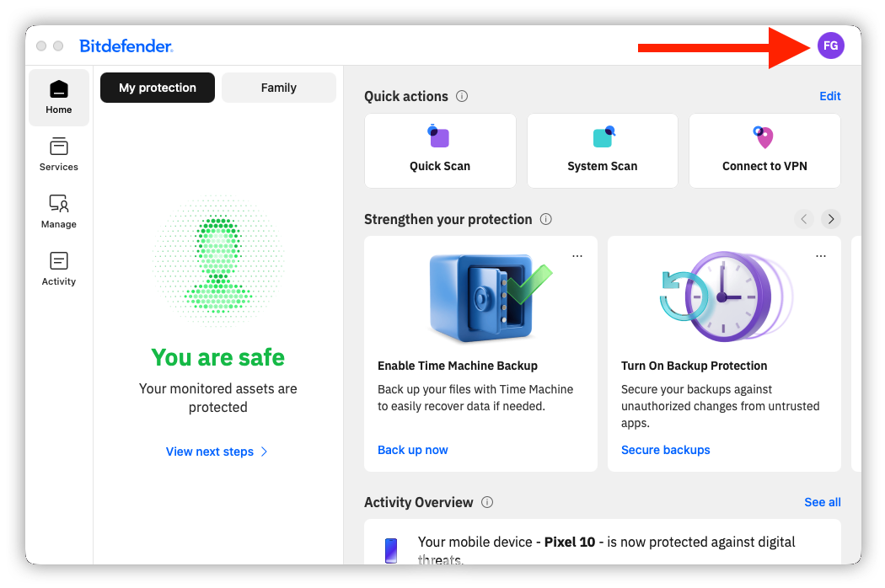885x588 pixels.
Task: Open the FG account avatar menu
Action: (x=831, y=45)
